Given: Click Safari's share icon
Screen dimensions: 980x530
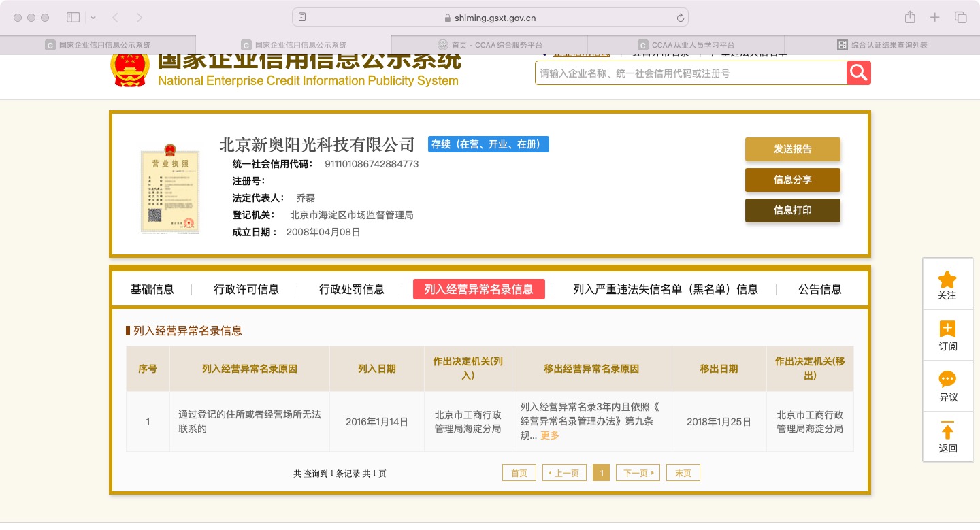Looking at the screenshot, I should [910, 18].
